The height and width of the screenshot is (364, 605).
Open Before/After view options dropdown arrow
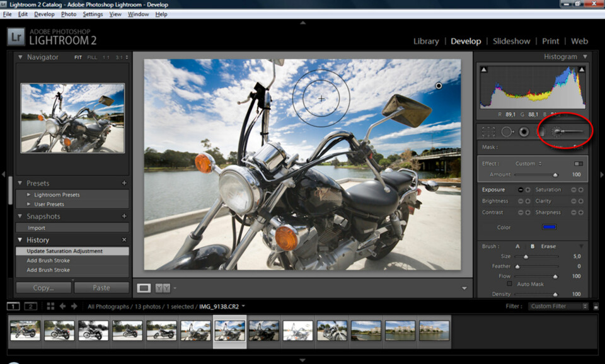point(175,288)
